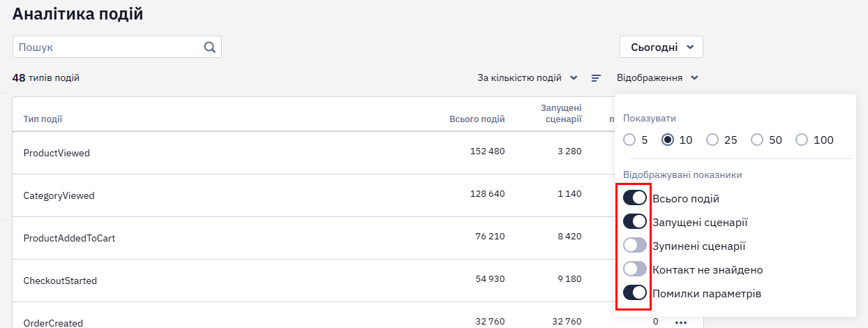Open the ProductViewed event type
This screenshot has height=328, width=868.
point(57,153)
